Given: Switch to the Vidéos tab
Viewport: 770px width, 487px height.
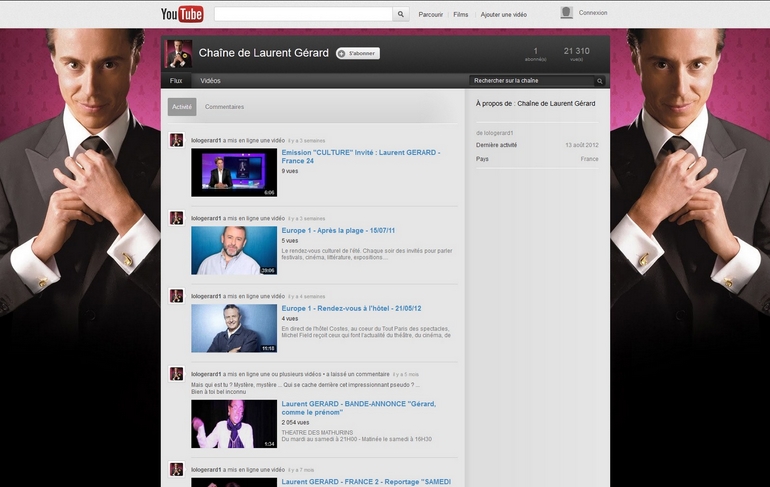Looking at the screenshot, I should 210,81.
